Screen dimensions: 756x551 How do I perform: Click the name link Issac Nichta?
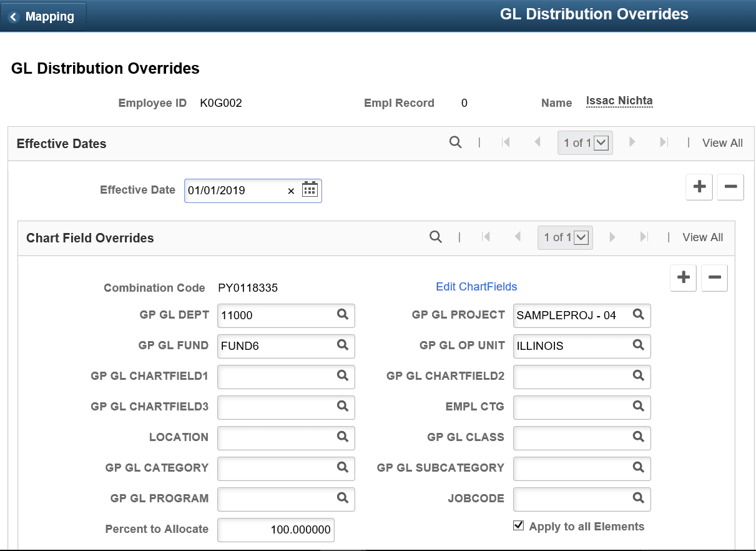[619, 99]
